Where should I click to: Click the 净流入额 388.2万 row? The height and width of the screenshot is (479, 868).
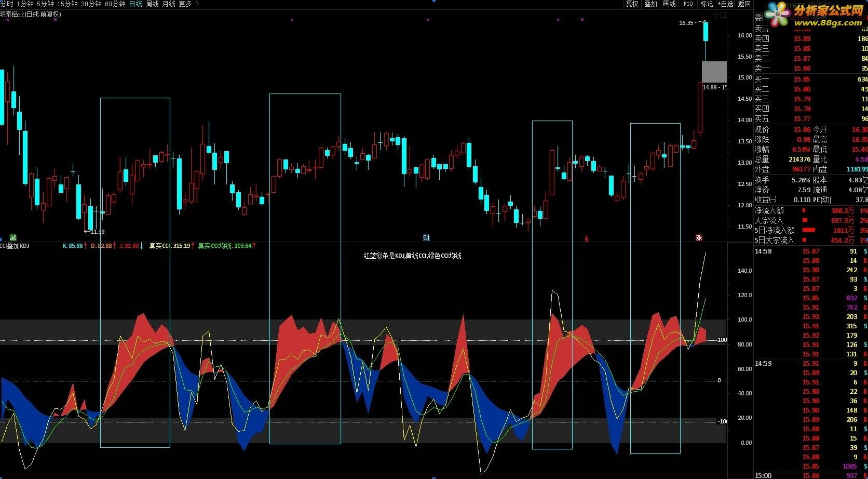(810, 210)
